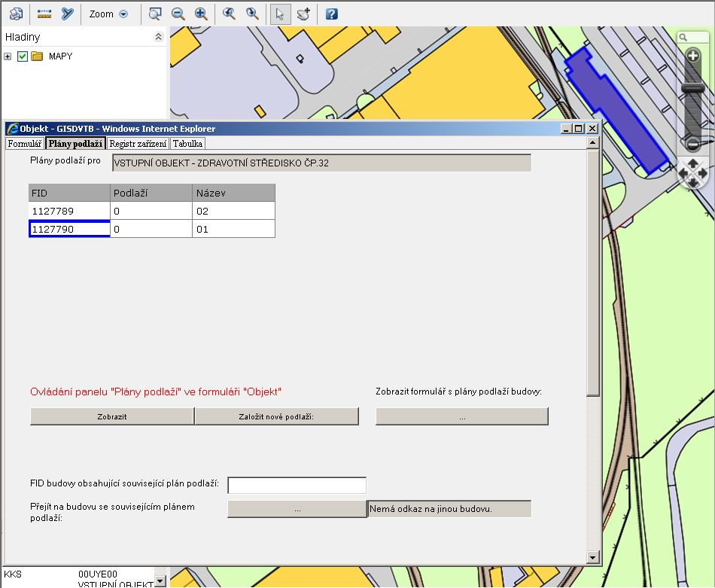Click the Nemá odkaz na jinou budovu field
This screenshot has width=715, height=588.
click(x=449, y=509)
